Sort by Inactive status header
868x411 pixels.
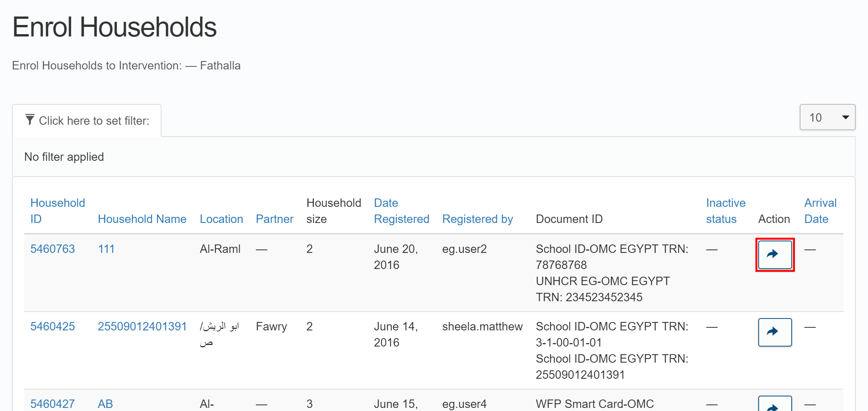(x=725, y=211)
